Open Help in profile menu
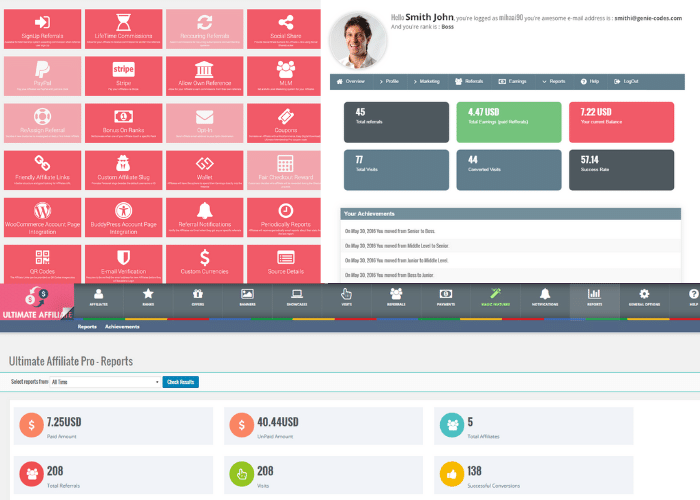Viewport: 700px width, 500px height. tap(590, 82)
